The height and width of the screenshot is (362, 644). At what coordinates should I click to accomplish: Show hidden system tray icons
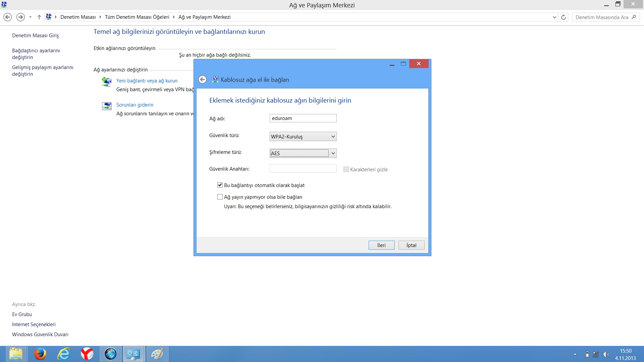(575, 354)
